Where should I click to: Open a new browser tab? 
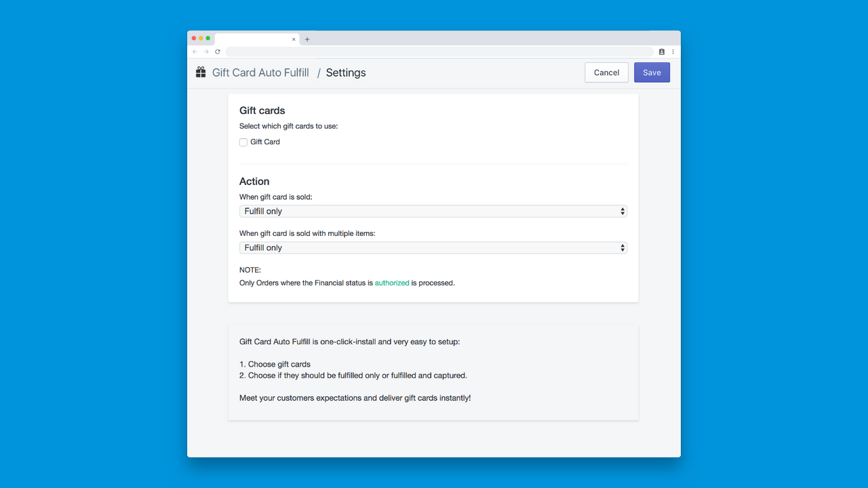(x=307, y=39)
